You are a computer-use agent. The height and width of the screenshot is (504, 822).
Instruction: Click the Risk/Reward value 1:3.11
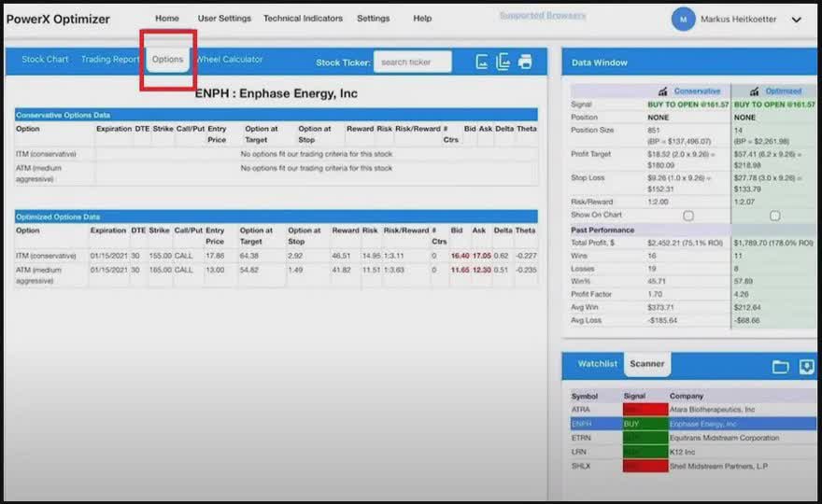coord(393,256)
